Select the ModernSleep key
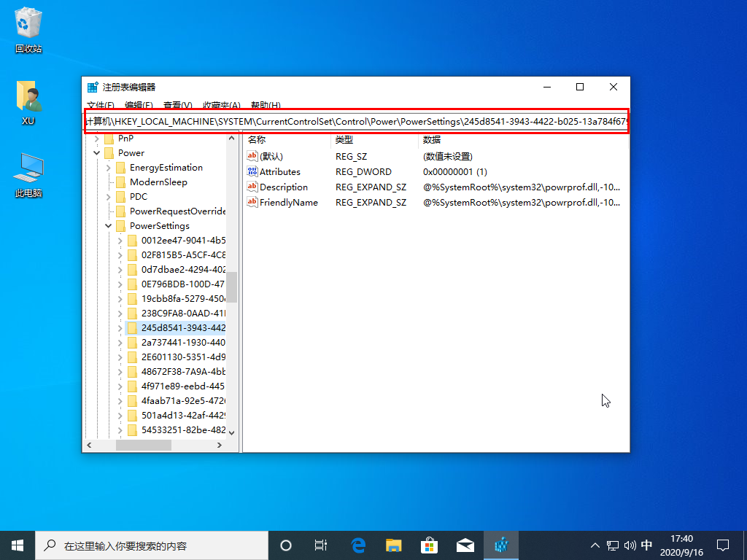Viewport: 747px width, 560px height. (x=158, y=182)
